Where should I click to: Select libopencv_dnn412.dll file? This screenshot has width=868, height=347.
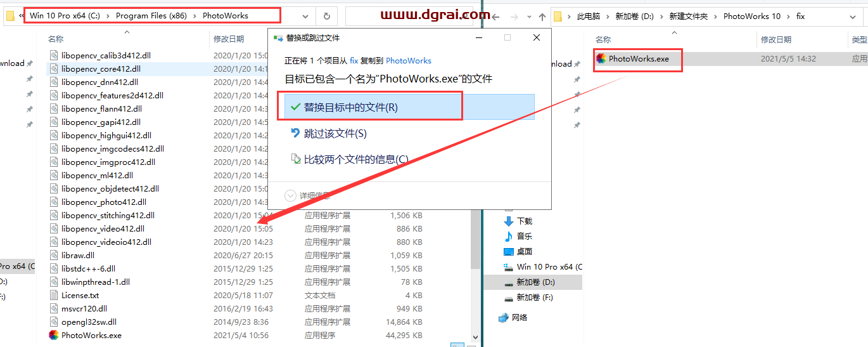[99, 82]
